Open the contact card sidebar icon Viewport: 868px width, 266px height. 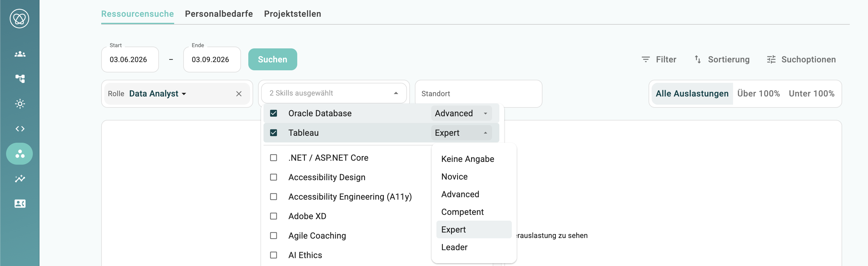pyautogui.click(x=20, y=204)
